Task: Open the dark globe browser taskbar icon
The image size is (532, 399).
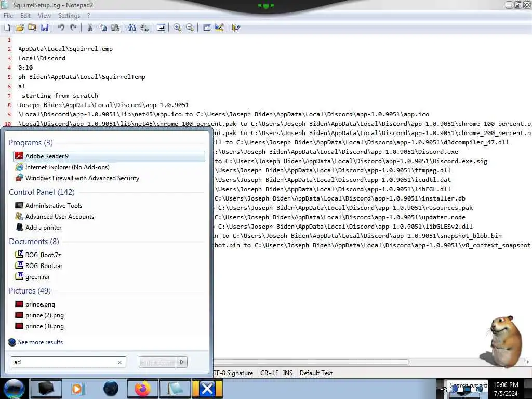Action: (x=111, y=389)
